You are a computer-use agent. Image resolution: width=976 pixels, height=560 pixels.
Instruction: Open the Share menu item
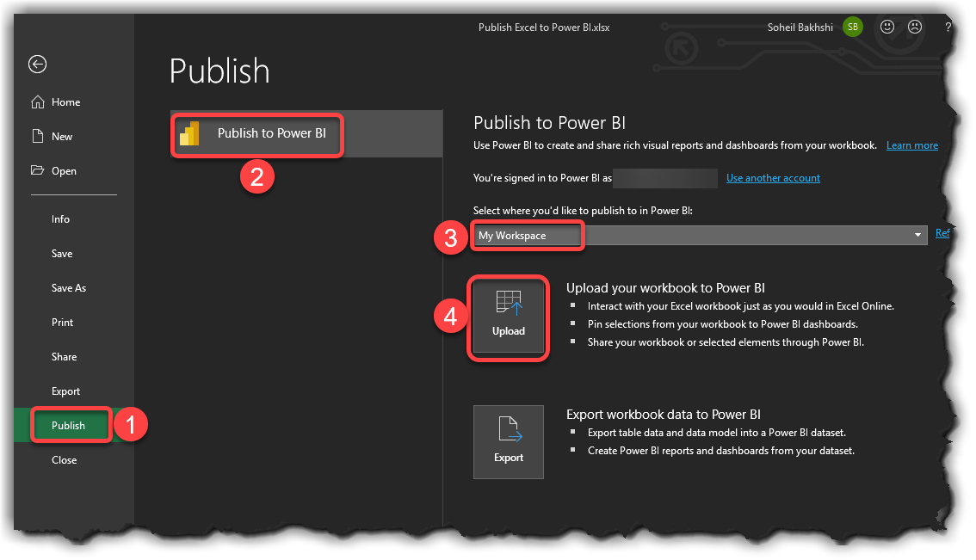[x=64, y=356]
